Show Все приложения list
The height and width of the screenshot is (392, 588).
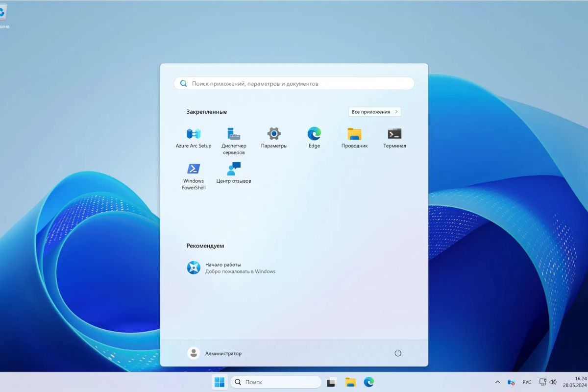pyautogui.click(x=375, y=112)
